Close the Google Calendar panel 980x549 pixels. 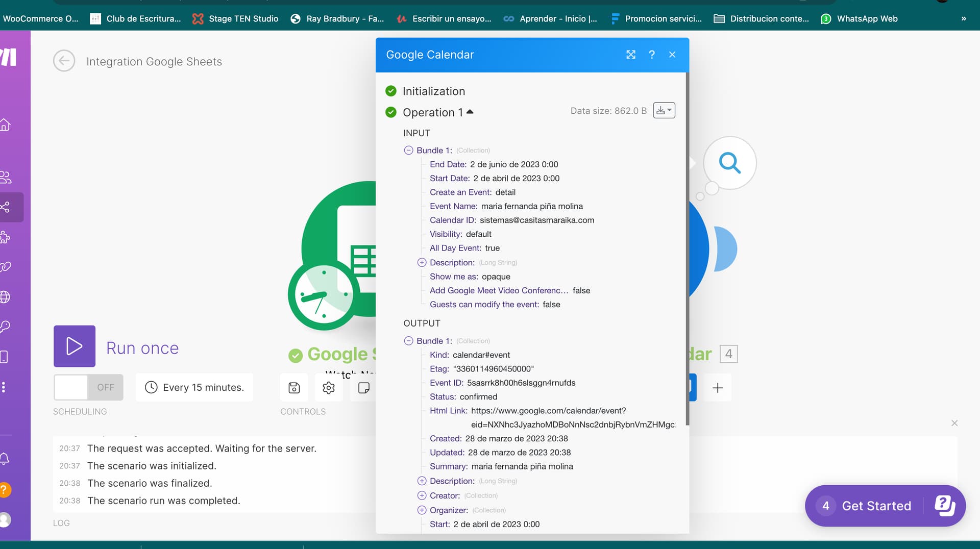click(x=672, y=55)
